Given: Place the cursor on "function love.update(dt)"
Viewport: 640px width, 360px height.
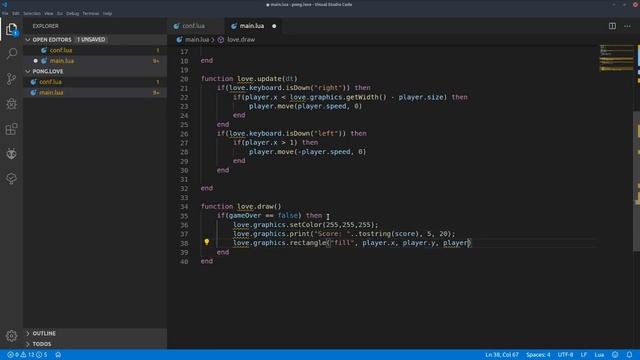Looking at the screenshot, I should pos(249,79).
